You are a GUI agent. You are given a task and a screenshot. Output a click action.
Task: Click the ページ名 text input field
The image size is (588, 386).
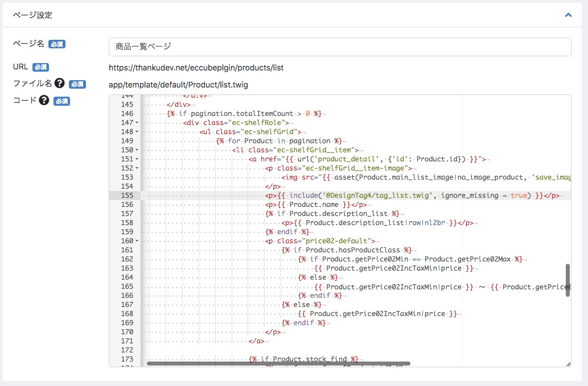coord(340,47)
